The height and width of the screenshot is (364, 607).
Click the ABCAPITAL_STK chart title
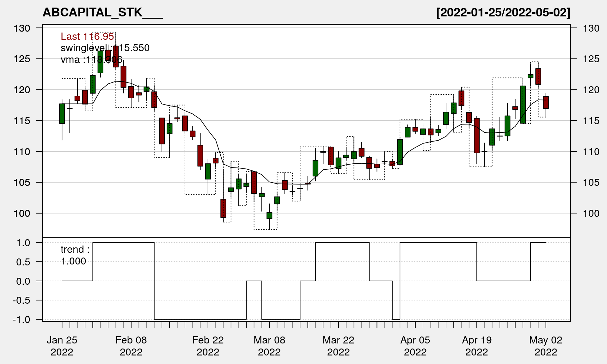(102, 12)
